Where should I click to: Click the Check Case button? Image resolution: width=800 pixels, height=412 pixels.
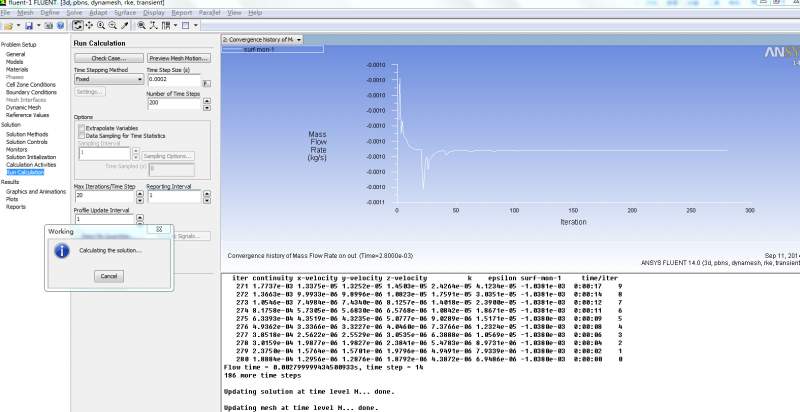108,59
